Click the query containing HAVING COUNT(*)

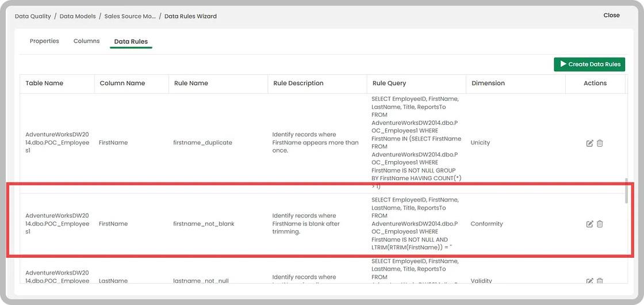[416, 143]
